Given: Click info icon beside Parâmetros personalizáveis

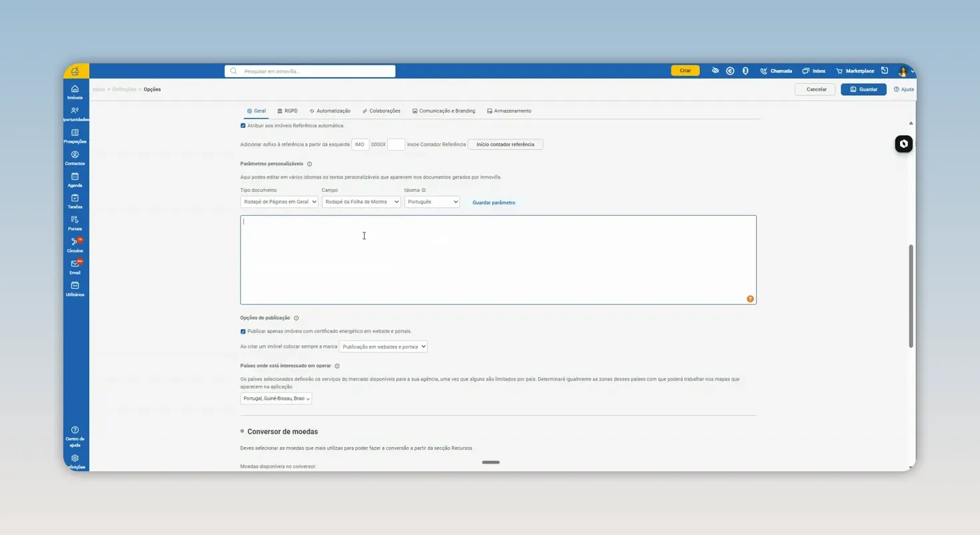Looking at the screenshot, I should click(x=309, y=164).
